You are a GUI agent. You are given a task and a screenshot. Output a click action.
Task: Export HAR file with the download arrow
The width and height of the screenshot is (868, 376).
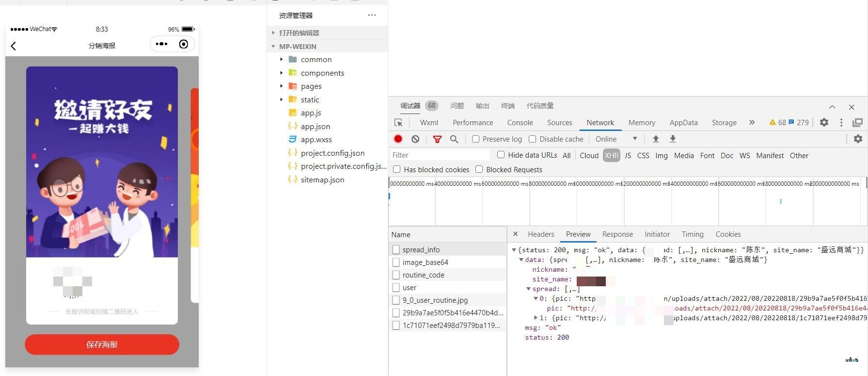673,139
